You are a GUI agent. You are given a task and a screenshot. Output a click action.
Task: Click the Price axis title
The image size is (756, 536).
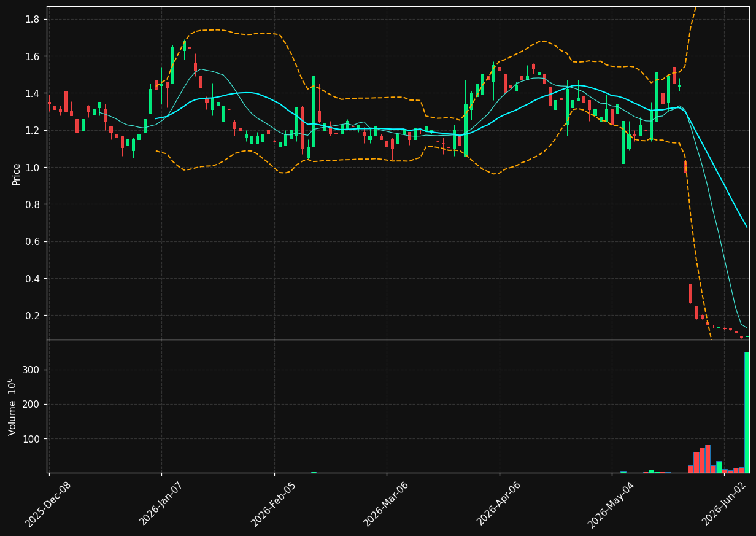point(17,174)
